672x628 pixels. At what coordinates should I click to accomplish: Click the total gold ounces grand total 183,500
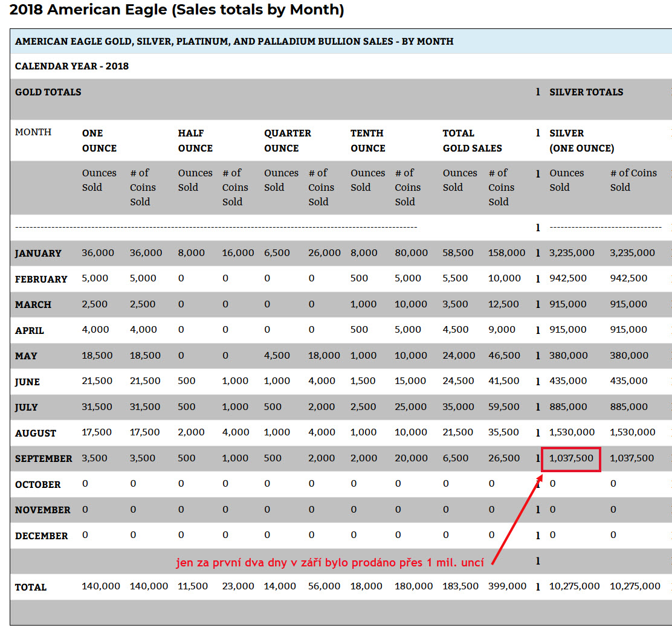point(460,586)
